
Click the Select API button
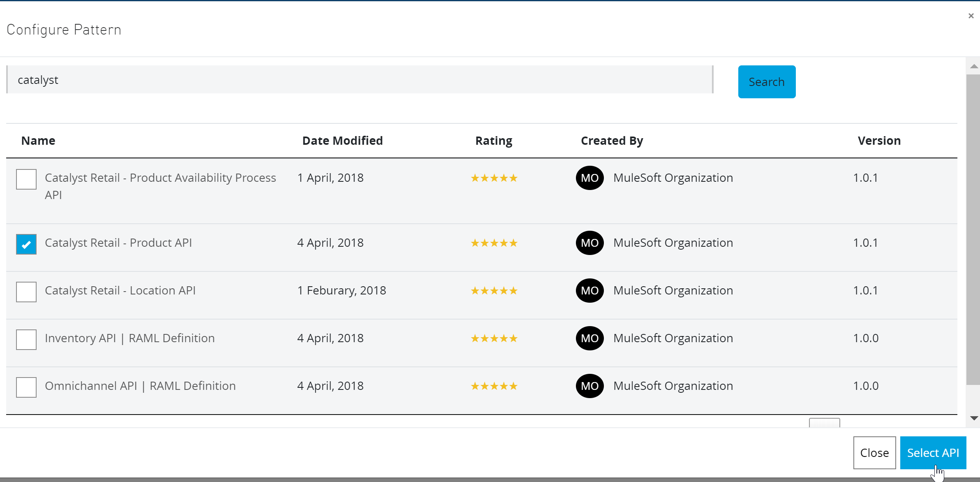click(x=933, y=453)
